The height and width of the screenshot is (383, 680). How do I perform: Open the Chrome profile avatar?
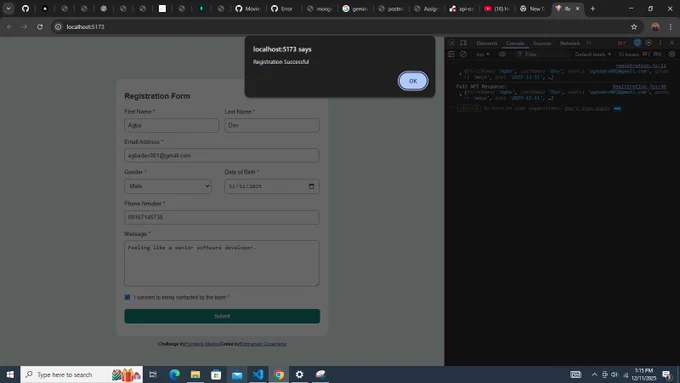click(x=655, y=27)
